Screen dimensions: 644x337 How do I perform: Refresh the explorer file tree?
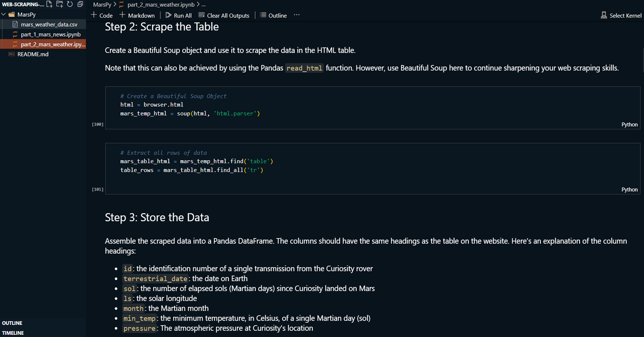click(70, 4)
